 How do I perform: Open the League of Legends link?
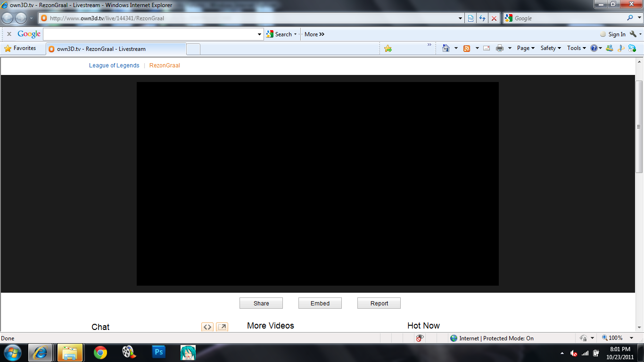(114, 66)
